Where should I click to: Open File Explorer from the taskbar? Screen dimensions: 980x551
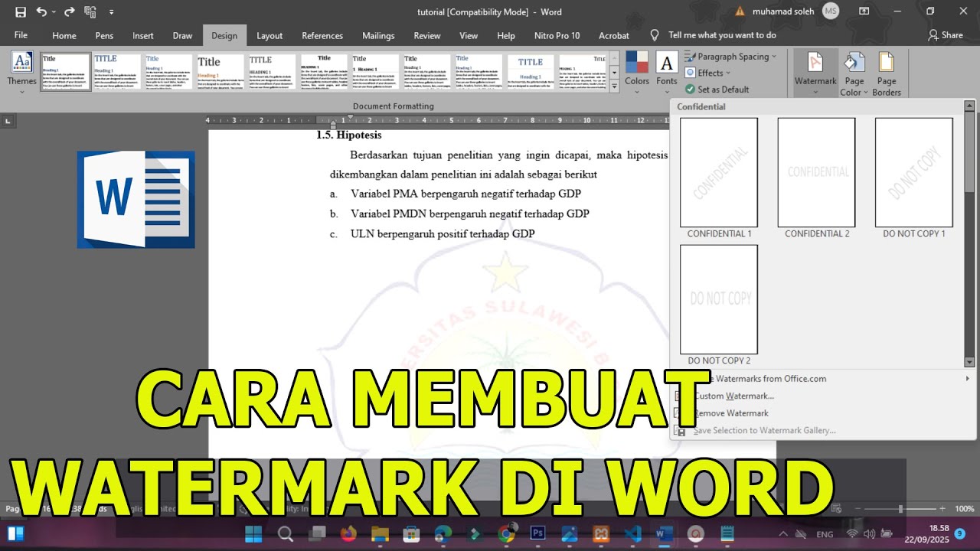click(x=381, y=533)
